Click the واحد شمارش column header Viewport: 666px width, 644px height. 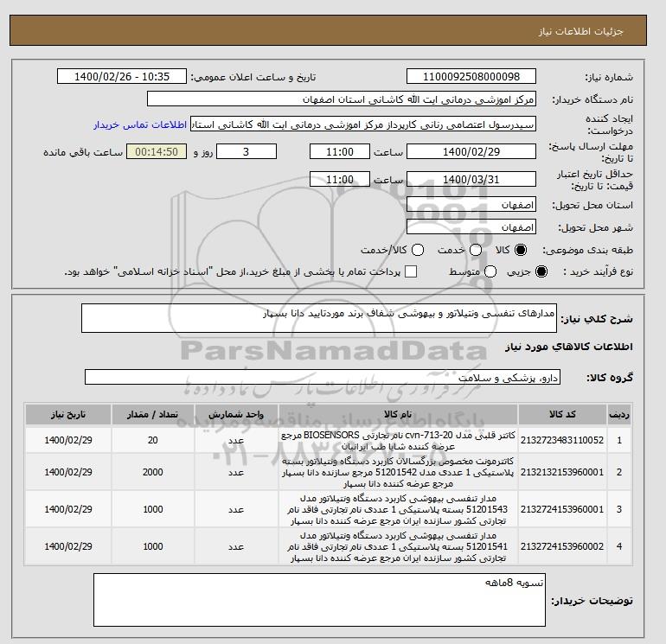pos(236,414)
